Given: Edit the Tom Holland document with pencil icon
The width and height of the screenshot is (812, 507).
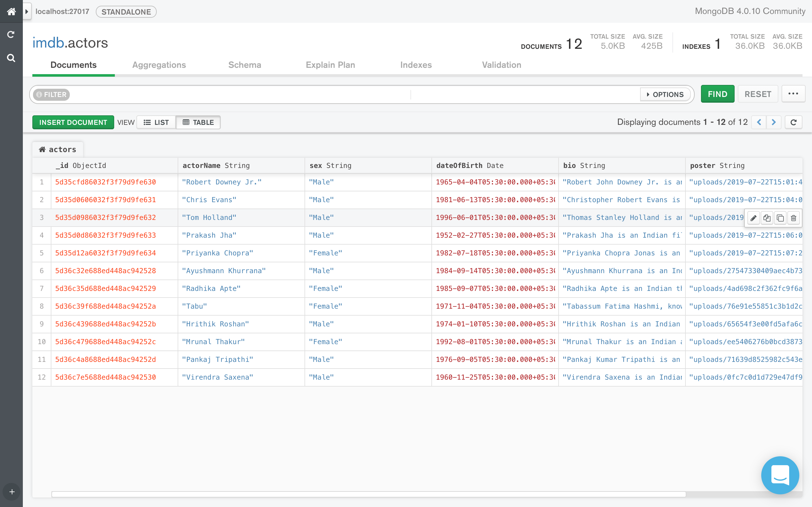Looking at the screenshot, I should pyautogui.click(x=754, y=218).
